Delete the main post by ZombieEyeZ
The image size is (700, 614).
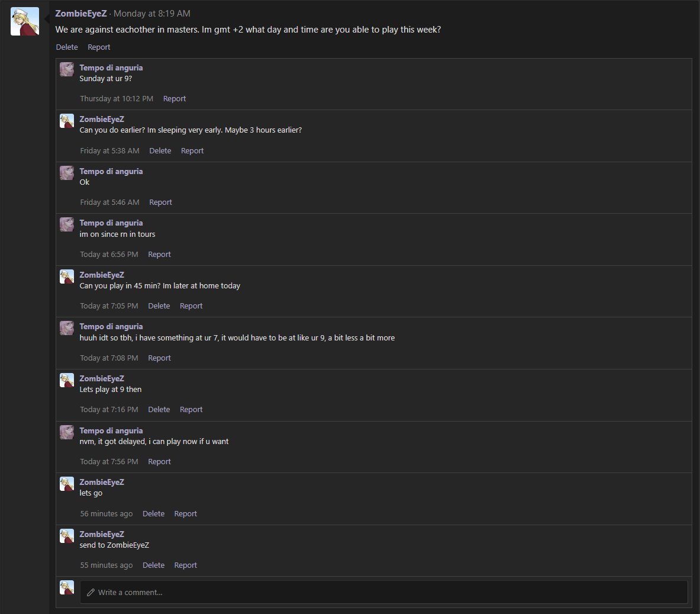(67, 47)
